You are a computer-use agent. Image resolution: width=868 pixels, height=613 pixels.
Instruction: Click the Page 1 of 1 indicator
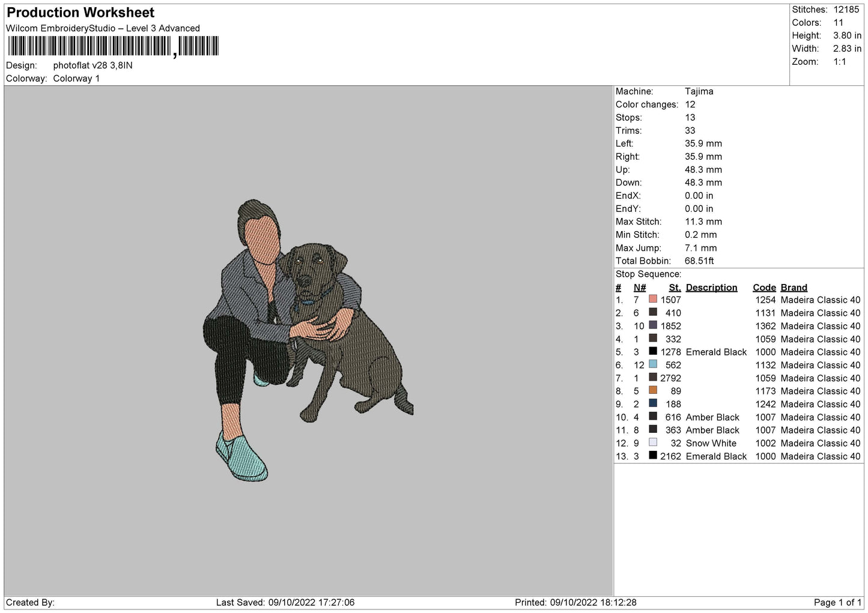coord(838,603)
